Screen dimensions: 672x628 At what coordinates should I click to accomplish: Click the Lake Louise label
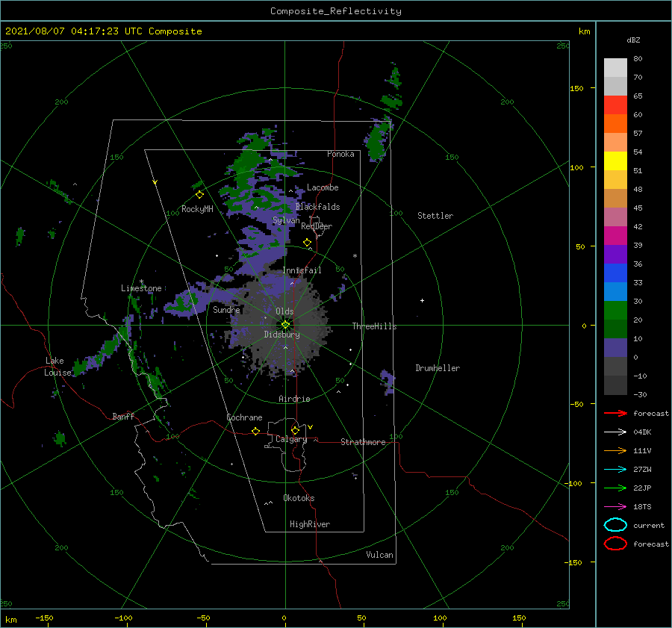[x=58, y=367]
